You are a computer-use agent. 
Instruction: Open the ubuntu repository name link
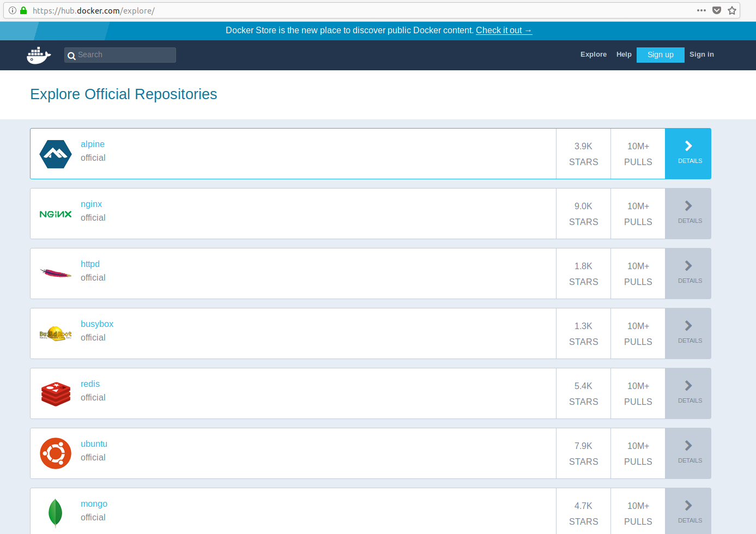tap(94, 444)
